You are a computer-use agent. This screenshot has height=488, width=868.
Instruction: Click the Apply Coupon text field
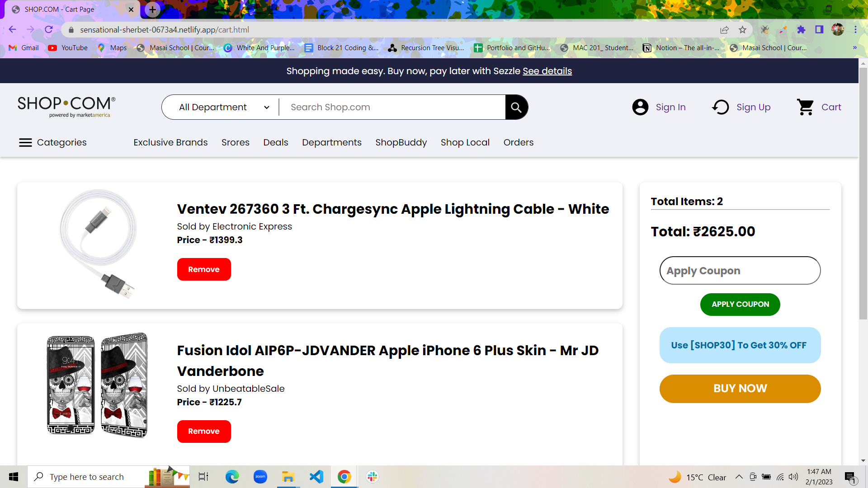(x=740, y=271)
